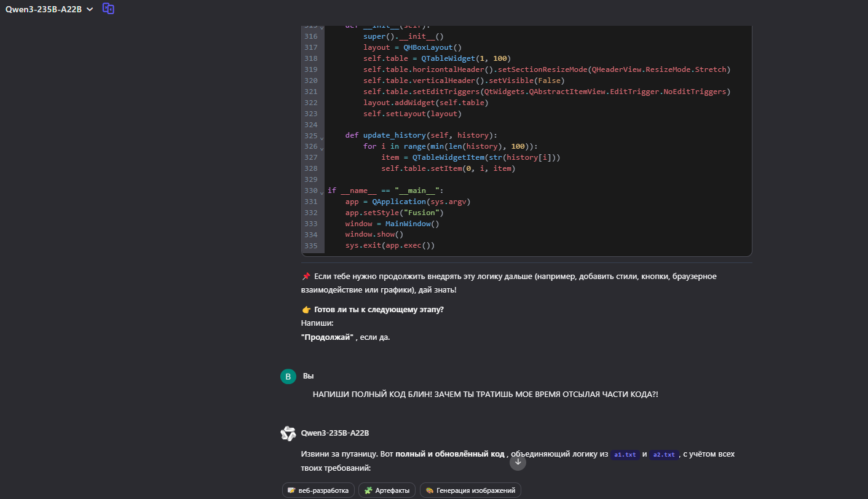868x499 pixels.
Task: Click the horizontalHeader setSectionResizeMode code line
Action: [x=546, y=69]
